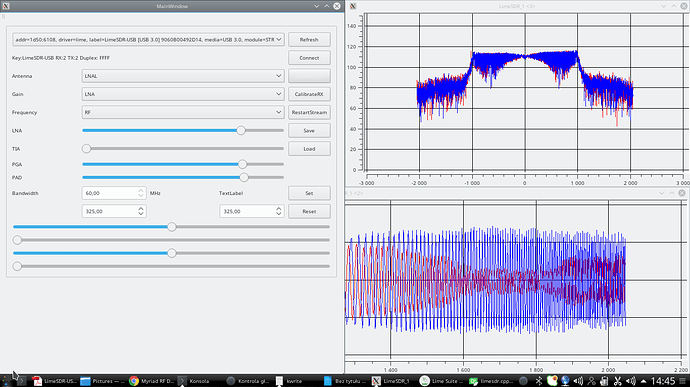Click the RestartStream button
Viewport: 690px width, 387px height.
click(x=309, y=112)
